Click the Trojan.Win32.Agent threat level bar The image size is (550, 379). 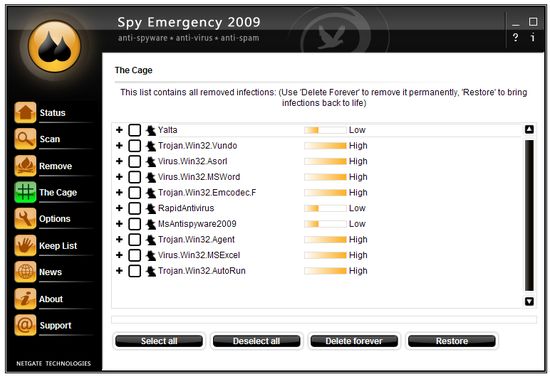tap(325, 240)
